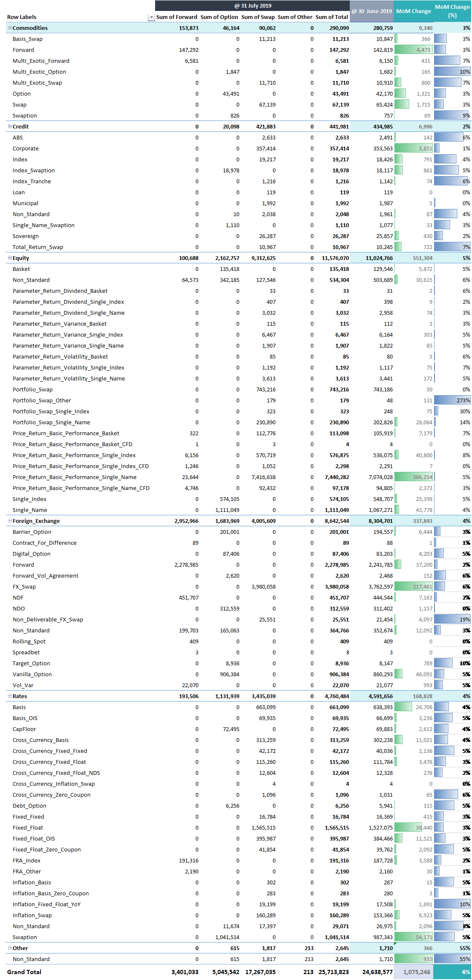The image size is (472, 980).
Task: Select the Equity total 11,576,070 cell
Action: (x=335, y=258)
